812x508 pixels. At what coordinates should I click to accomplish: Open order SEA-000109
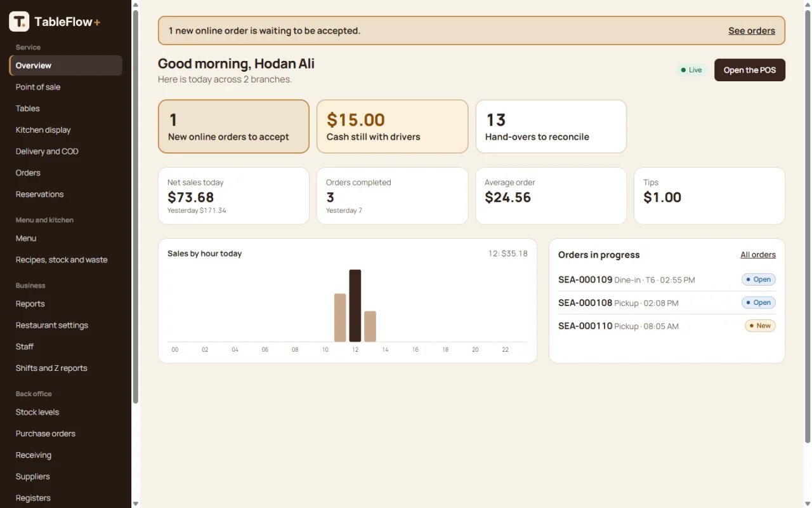click(667, 279)
